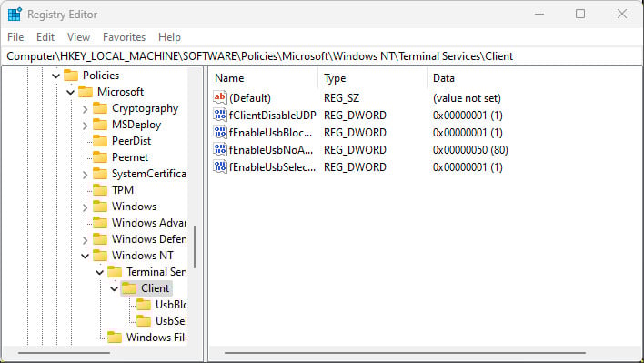Click the Windows Defender folder icon
This screenshot has height=363, width=644.
click(100, 239)
